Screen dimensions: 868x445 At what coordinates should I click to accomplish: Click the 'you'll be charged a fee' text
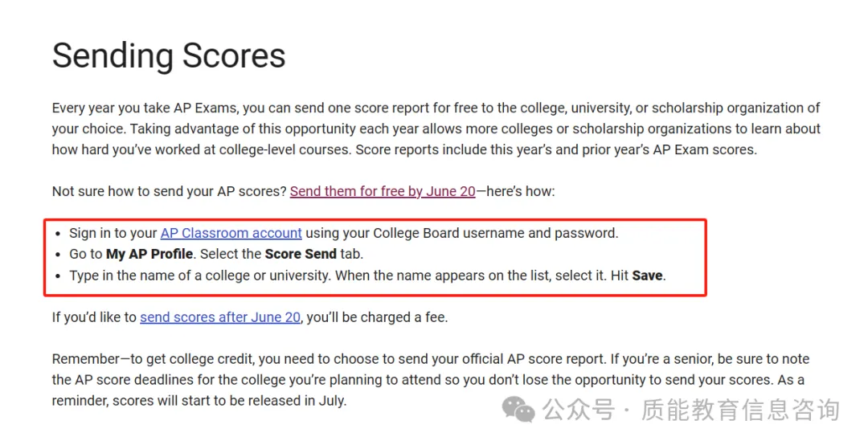click(x=377, y=318)
